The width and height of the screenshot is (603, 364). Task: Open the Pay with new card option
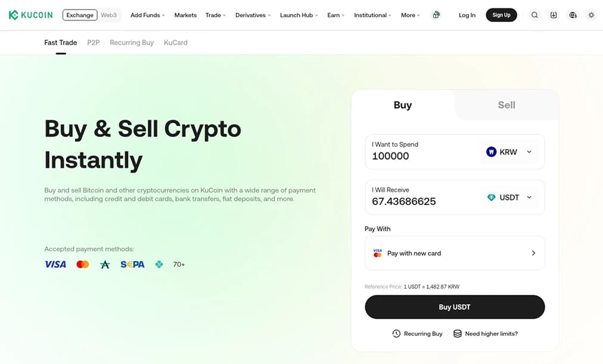(x=455, y=253)
